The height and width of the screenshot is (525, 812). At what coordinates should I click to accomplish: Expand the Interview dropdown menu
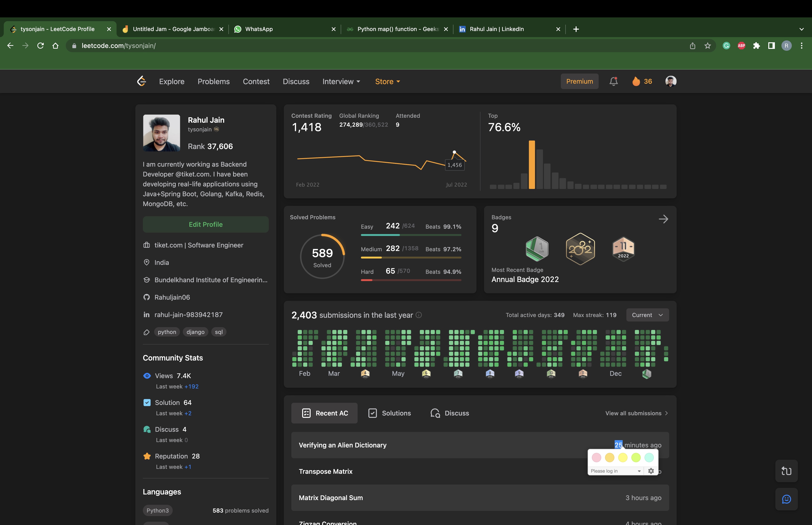341,82
